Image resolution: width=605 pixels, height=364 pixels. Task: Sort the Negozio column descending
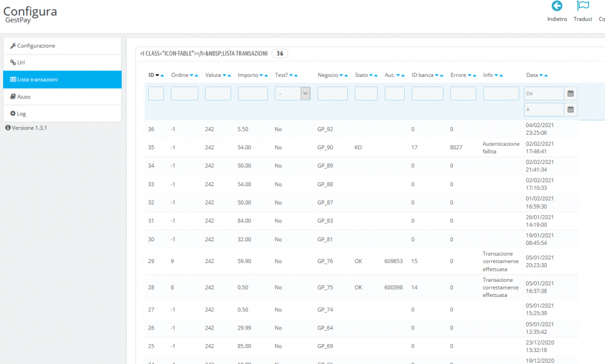click(341, 74)
